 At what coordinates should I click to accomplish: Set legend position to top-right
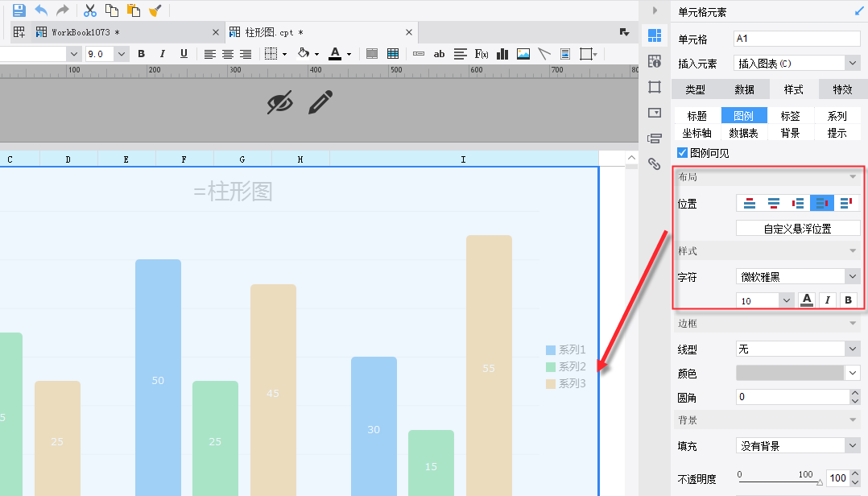(x=845, y=203)
